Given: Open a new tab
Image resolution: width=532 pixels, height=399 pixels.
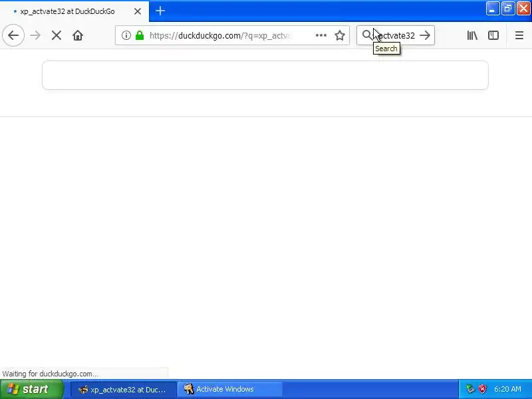Looking at the screenshot, I should point(160,11).
